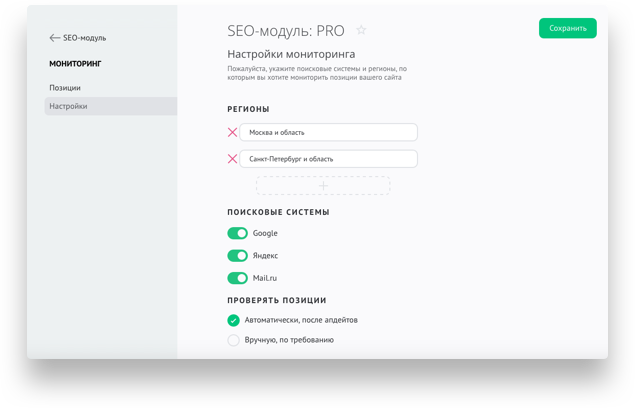Add a new region with plus
The width and height of the screenshot is (635, 408).
click(323, 186)
